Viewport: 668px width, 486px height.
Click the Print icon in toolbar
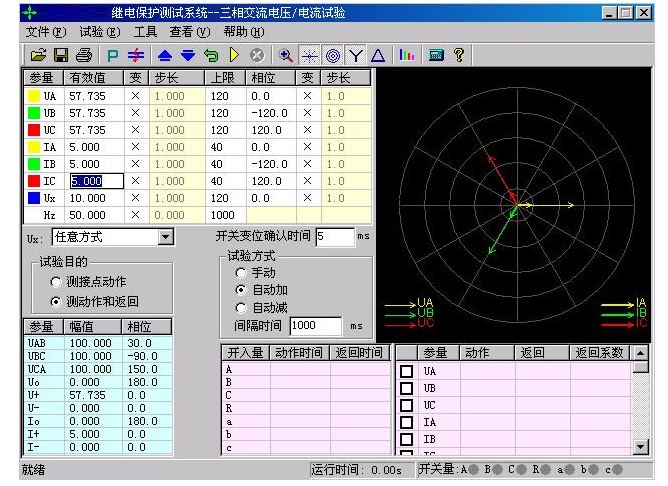84,55
